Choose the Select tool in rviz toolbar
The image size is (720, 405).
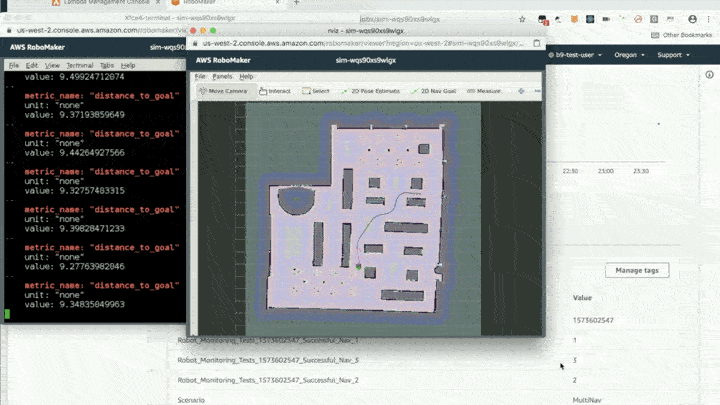point(316,91)
